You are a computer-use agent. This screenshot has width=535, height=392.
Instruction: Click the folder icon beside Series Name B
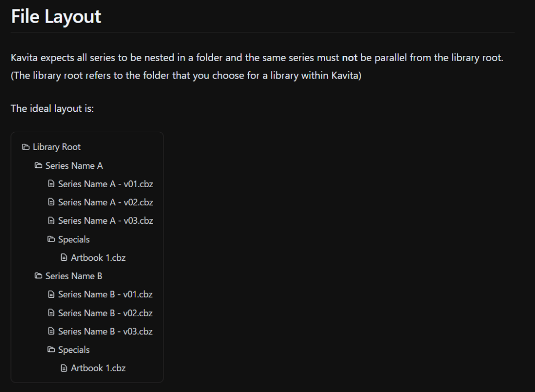click(38, 276)
